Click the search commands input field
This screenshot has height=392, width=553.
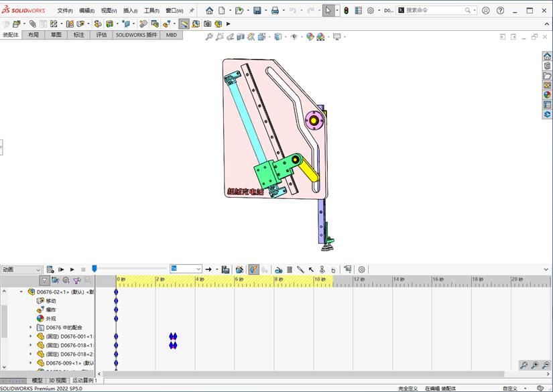tap(435, 10)
